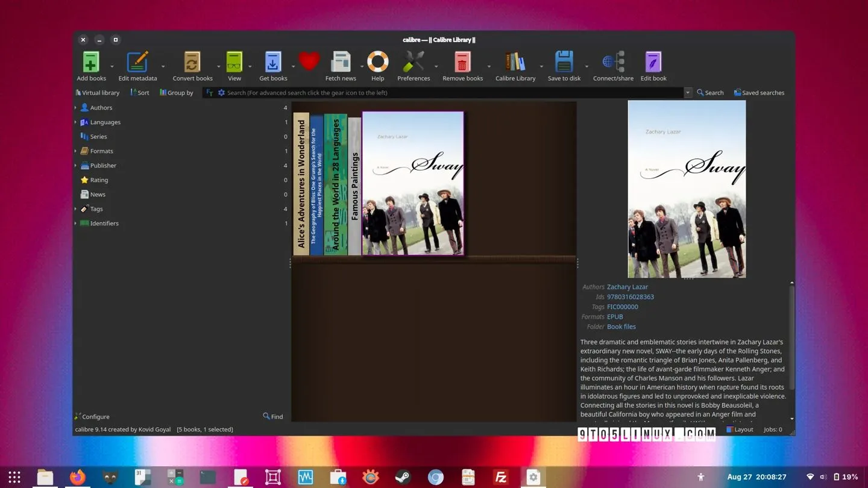Select The Geography of Bliss book spine

[316, 186]
